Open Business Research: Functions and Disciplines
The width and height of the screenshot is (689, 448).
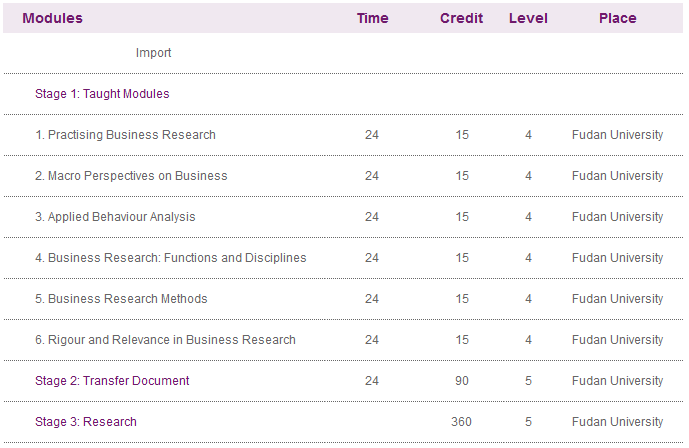click(x=170, y=258)
